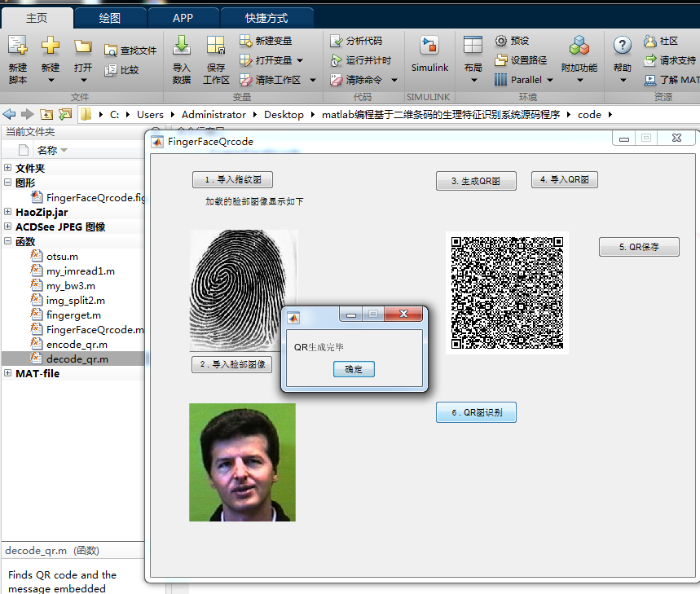This screenshot has width=700, height=594.
Task: Click the fingerprint image
Action: (244, 291)
